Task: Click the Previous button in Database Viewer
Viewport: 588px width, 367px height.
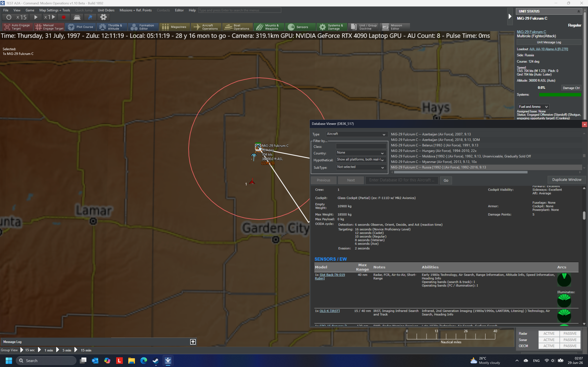Action: tap(323, 180)
